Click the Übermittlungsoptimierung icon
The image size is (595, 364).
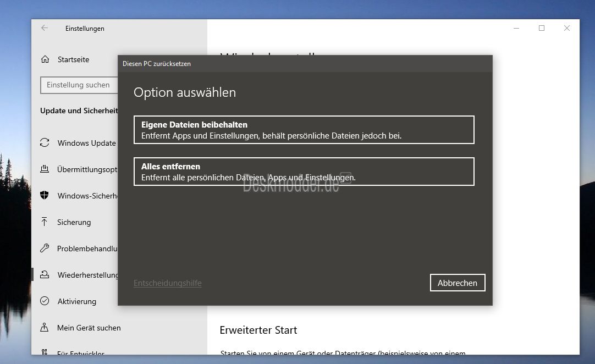tap(45, 169)
